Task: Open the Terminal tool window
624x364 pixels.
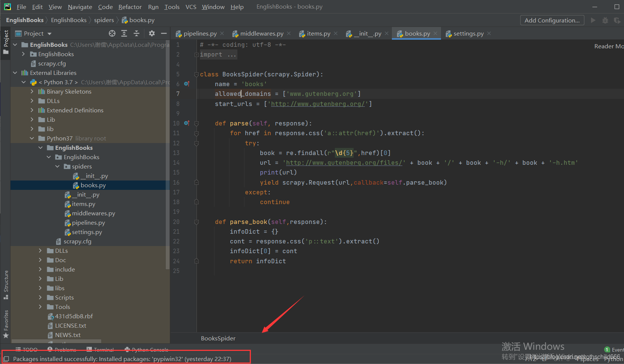Action: coord(100,350)
